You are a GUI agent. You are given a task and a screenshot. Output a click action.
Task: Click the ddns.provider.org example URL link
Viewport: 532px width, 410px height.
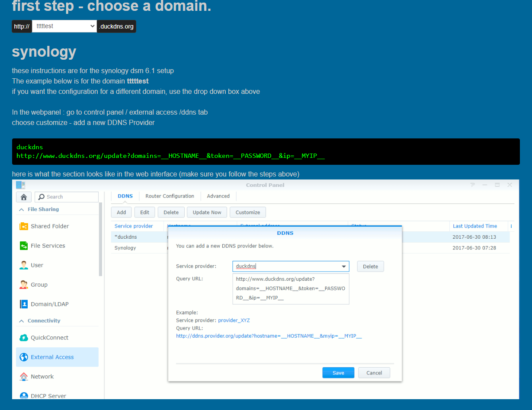[269, 336]
